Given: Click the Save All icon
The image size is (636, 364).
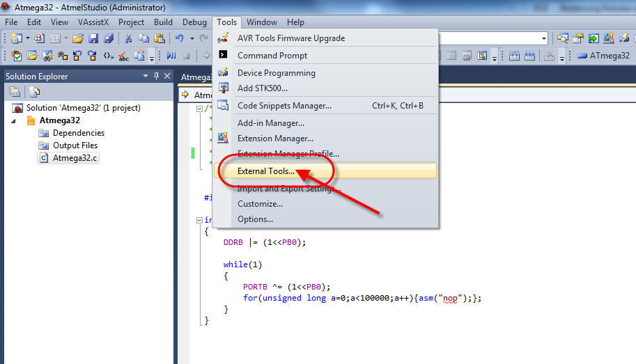Looking at the screenshot, I should (x=109, y=38).
